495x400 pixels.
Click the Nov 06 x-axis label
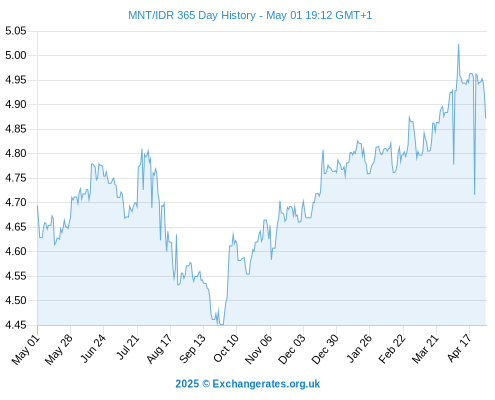[x=258, y=350]
